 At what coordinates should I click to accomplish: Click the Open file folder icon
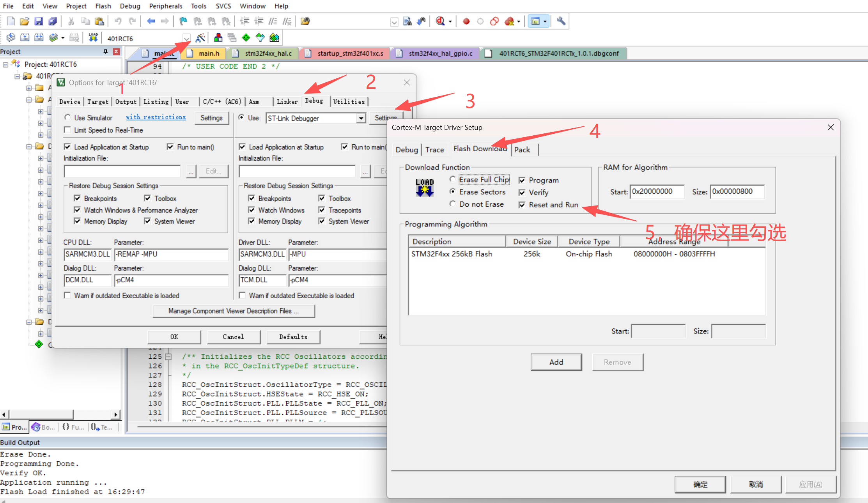24,21
